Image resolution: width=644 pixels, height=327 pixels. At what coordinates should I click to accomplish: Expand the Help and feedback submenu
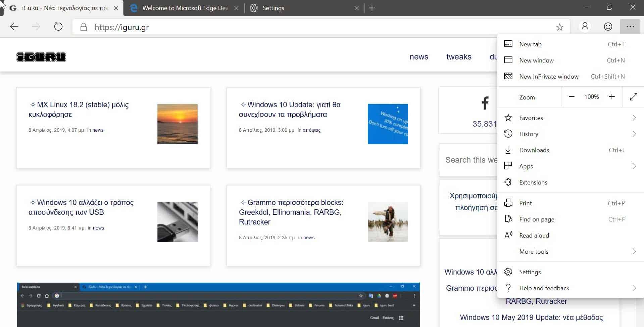571,288
